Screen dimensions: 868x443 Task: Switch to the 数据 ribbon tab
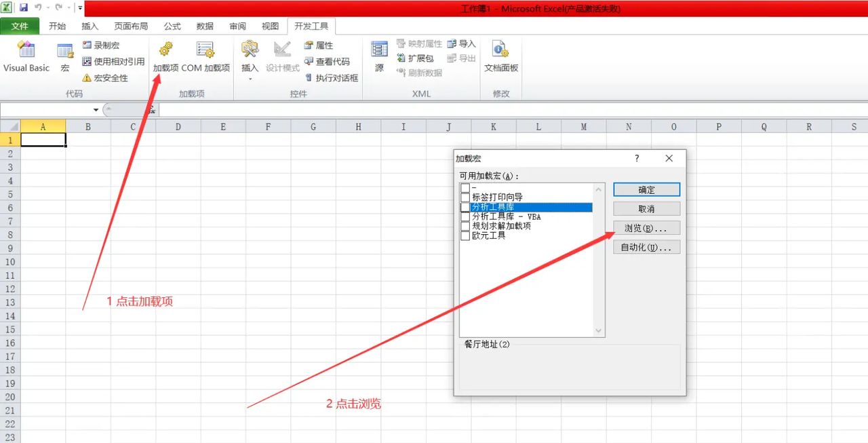click(x=205, y=26)
